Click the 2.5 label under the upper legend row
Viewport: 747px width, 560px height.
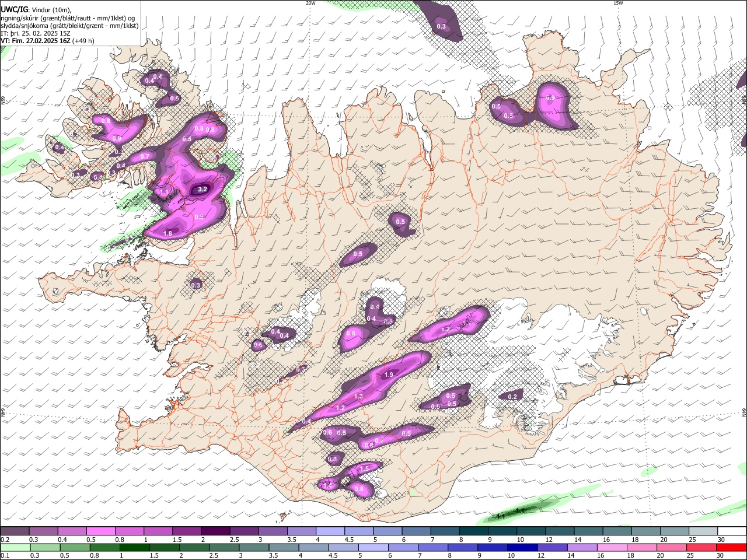(x=235, y=540)
